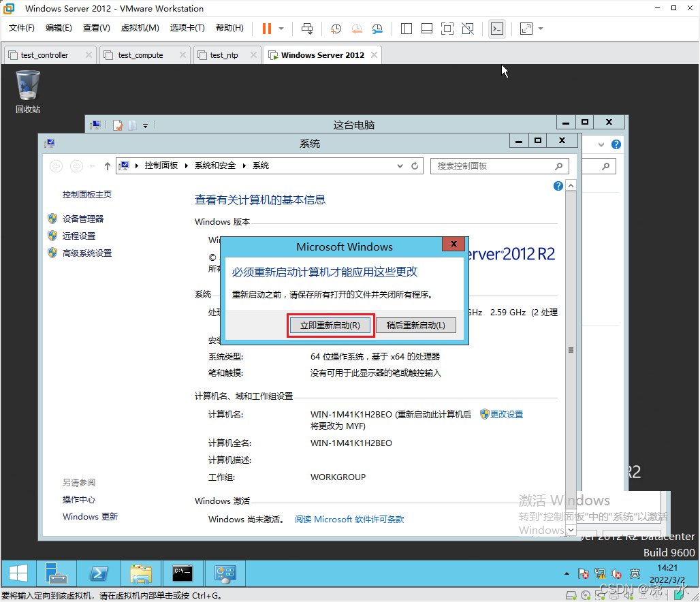700x602 pixels.
Task: Open File Explorer from the taskbar
Action: [x=141, y=573]
